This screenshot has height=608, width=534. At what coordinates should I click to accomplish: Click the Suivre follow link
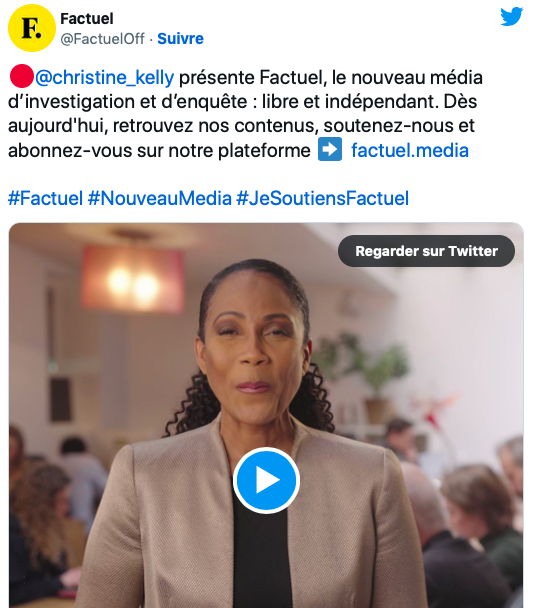[x=180, y=39]
